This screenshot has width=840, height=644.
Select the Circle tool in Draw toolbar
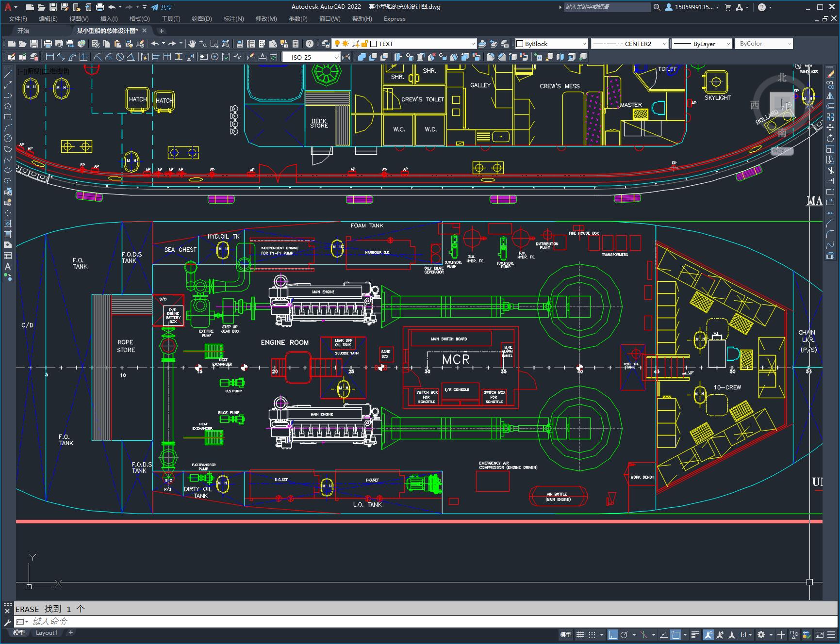coord(8,138)
